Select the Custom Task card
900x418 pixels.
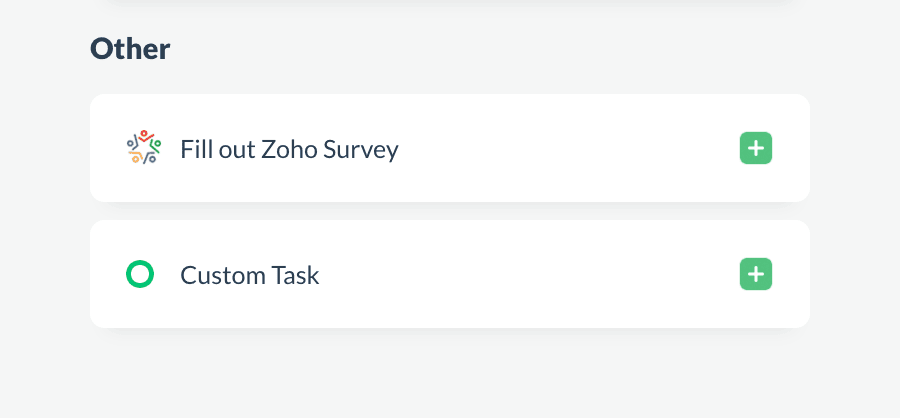[449, 274]
